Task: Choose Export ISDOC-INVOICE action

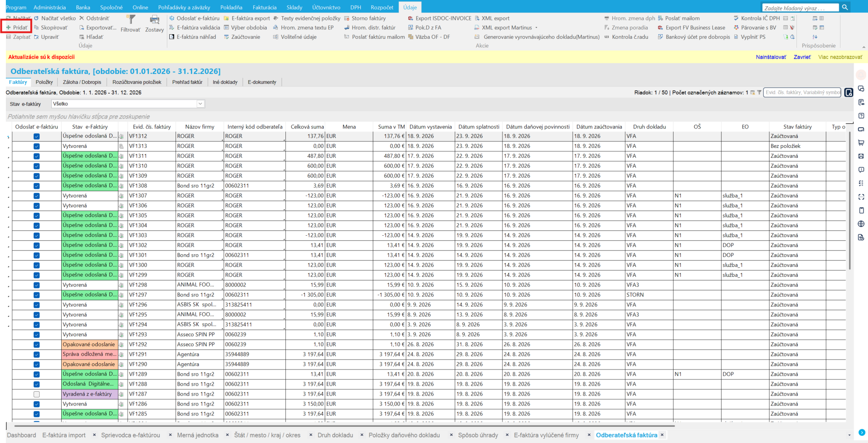Action: (x=439, y=18)
